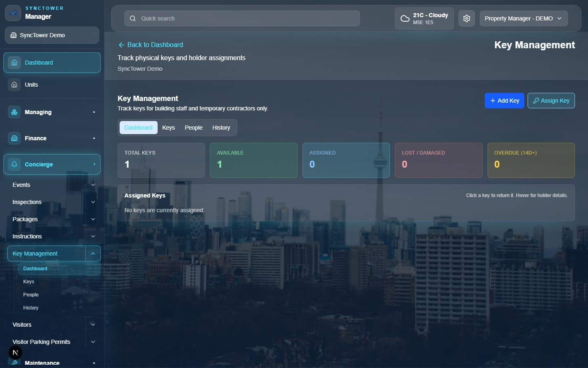Click the Managing icon in sidebar

[14, 112]
